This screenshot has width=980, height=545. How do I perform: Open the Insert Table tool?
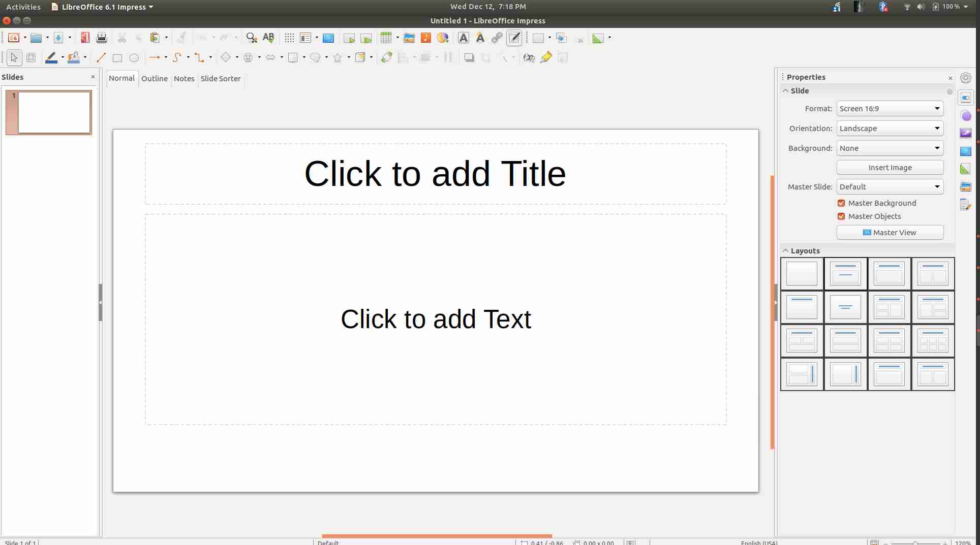(x=386, y=38)
